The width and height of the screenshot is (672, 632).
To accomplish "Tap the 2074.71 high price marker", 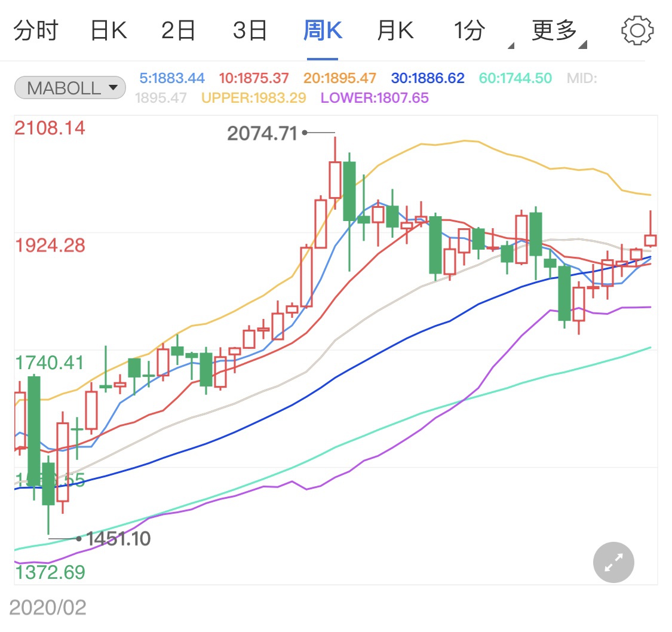I will pos(262,133).
